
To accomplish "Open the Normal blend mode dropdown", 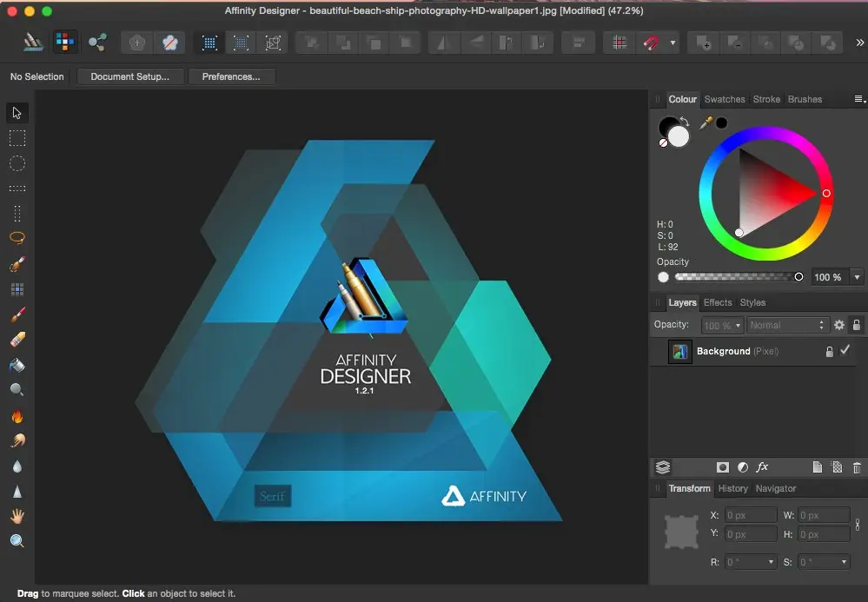I will coord(786,326).
